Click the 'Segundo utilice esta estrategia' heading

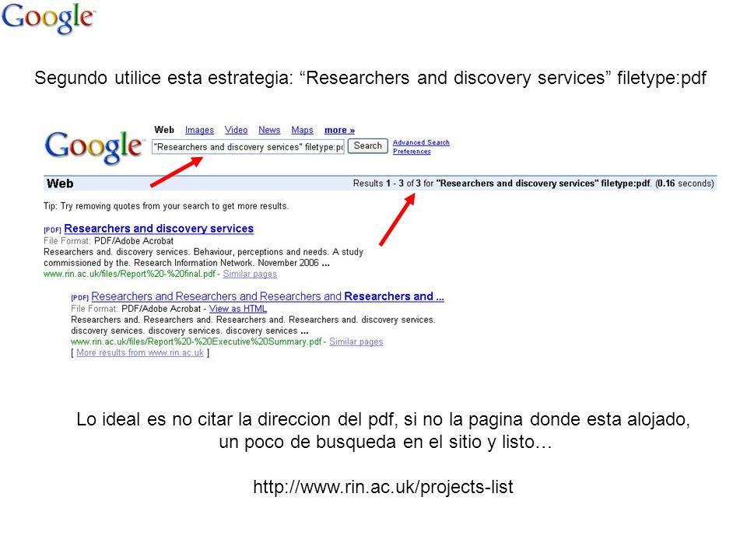click(x=370, y=78)
